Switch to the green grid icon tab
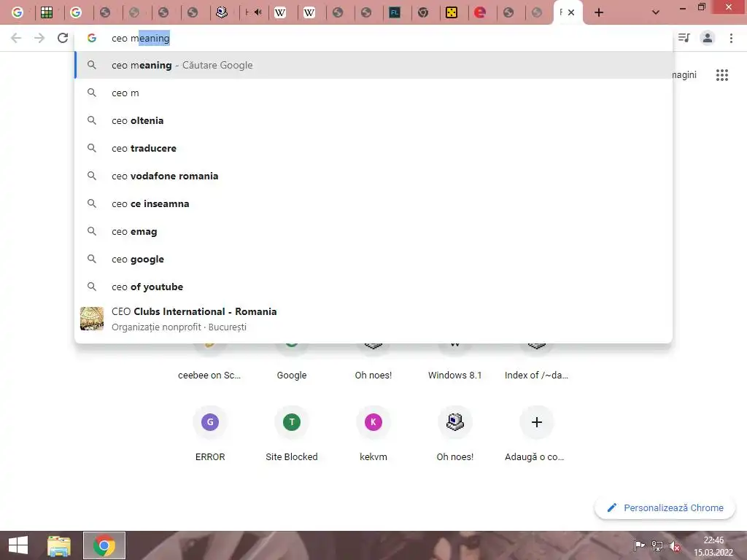The height and width of the screenshot is (560, 747). tap(47, 12)
